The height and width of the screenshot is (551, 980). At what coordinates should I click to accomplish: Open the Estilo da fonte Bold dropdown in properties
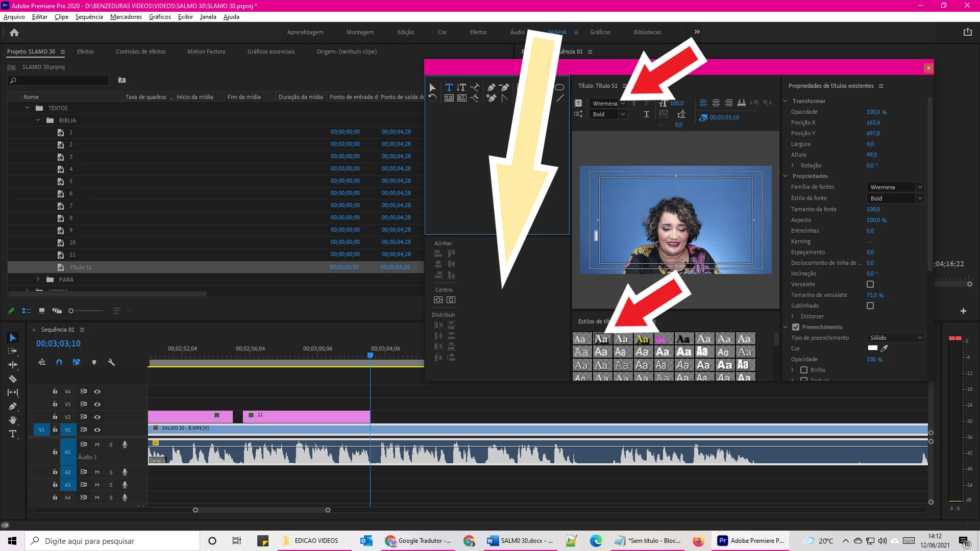(896, 198)
